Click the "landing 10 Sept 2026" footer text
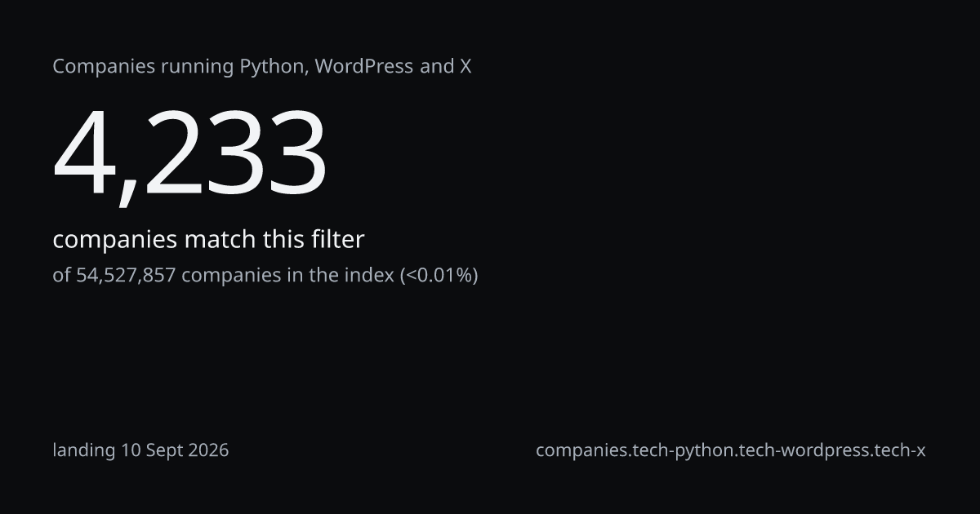 pos(140,450)
